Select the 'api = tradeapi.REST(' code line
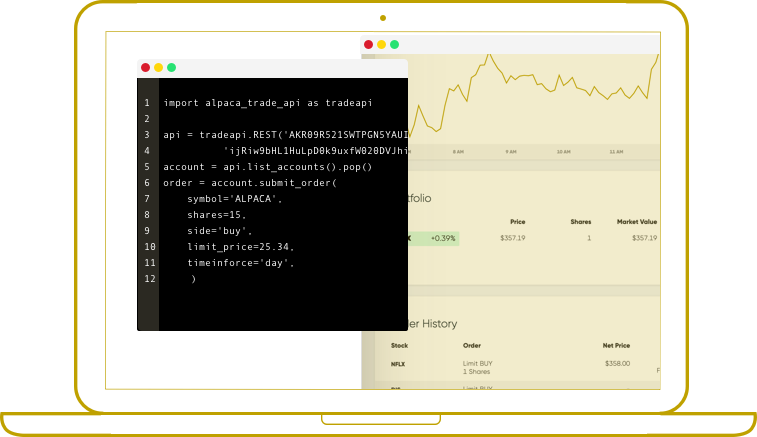757x437 pixels. (x=286, y=135)
